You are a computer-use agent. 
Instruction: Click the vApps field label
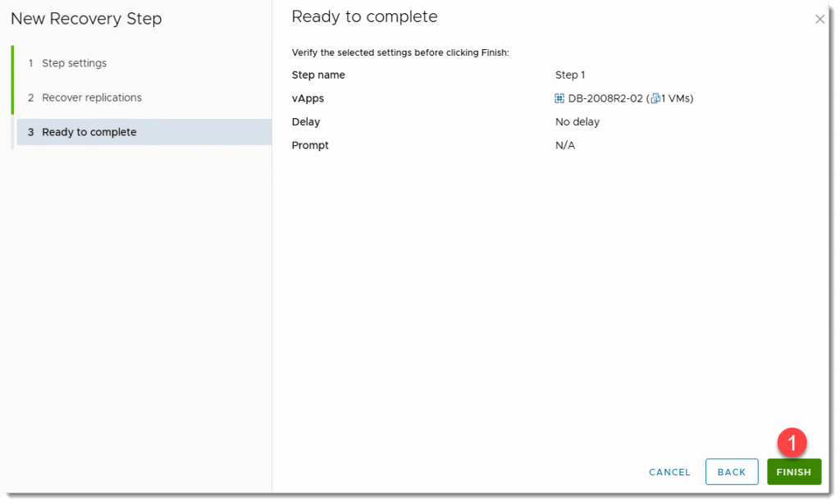308,98
